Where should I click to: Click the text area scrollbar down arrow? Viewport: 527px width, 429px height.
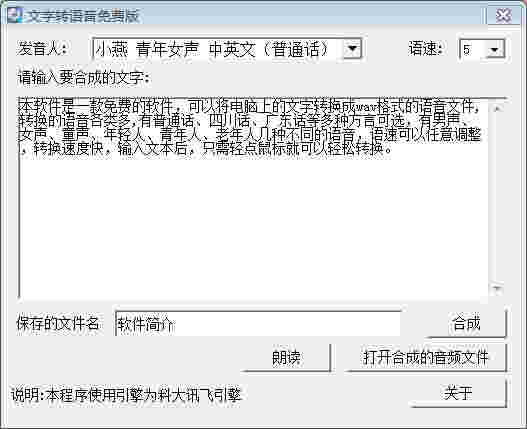497,289
